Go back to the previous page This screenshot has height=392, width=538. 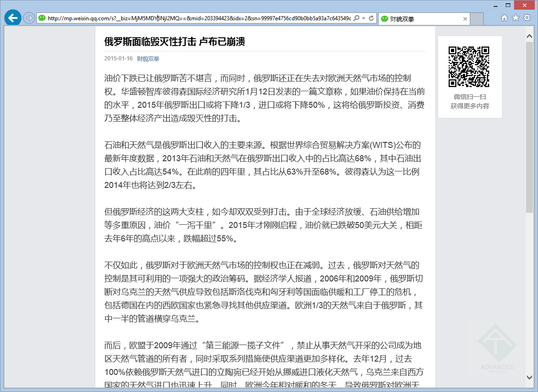(13, 18)
